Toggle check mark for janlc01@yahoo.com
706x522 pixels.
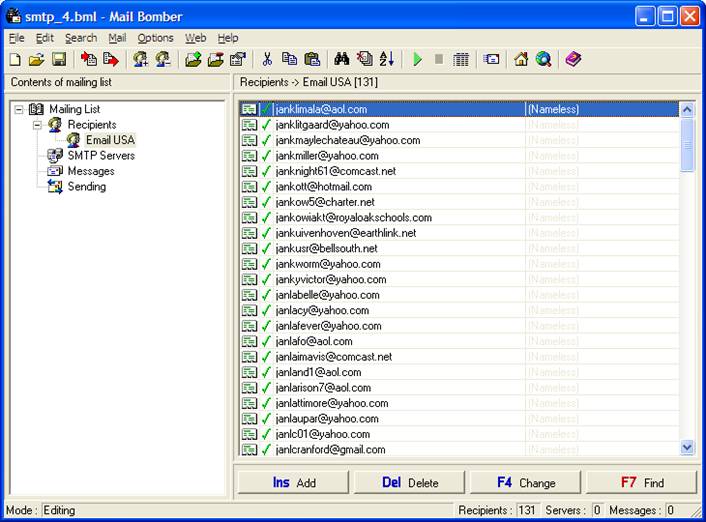click(x=267, y=434)
